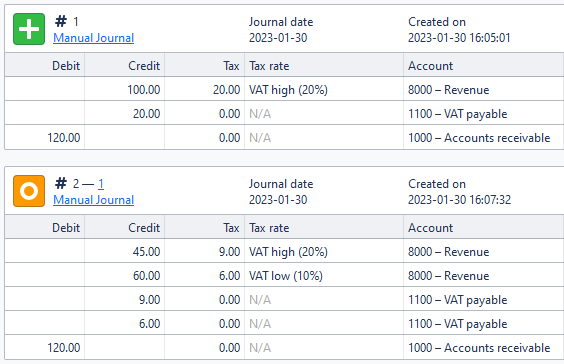Image resolution: width=564 pixels, height=364 pixels.
Task: Click 8000 – Revenue on the 45.00 row
Action: tap(449, 252)
